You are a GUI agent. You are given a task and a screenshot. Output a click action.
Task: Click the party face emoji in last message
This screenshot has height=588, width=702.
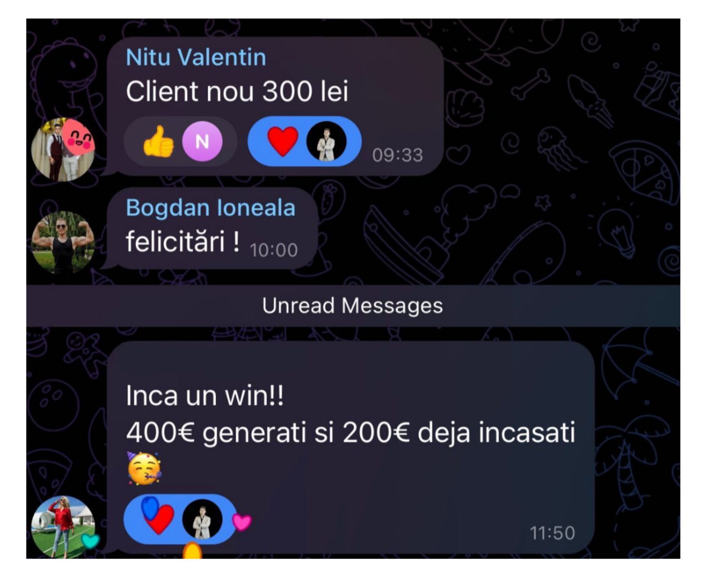[x=144, y=468]
